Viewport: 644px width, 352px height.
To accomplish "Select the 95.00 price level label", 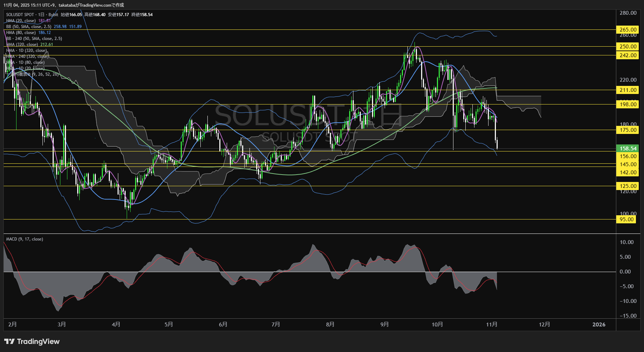I will [x=627, y=219].
